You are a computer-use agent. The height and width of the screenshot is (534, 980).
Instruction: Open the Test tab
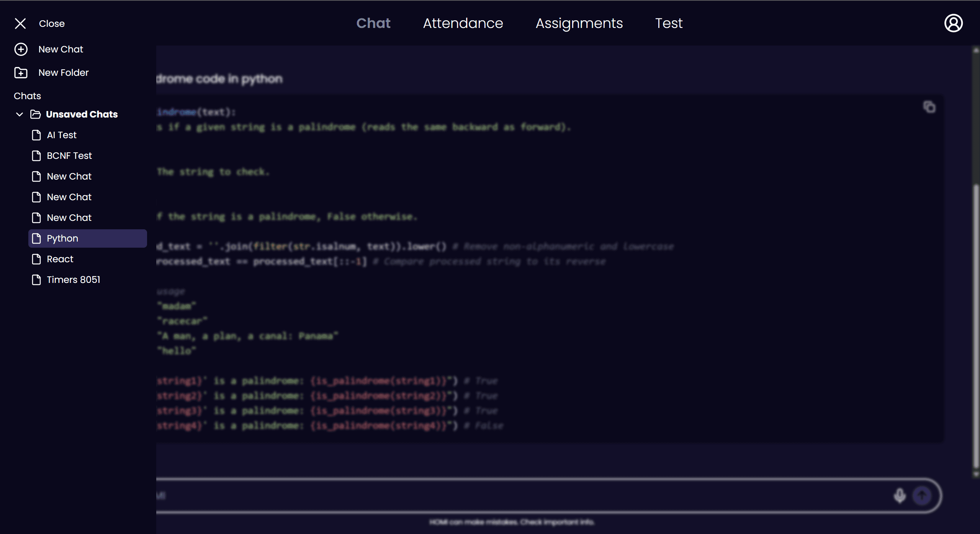(669, 23)
